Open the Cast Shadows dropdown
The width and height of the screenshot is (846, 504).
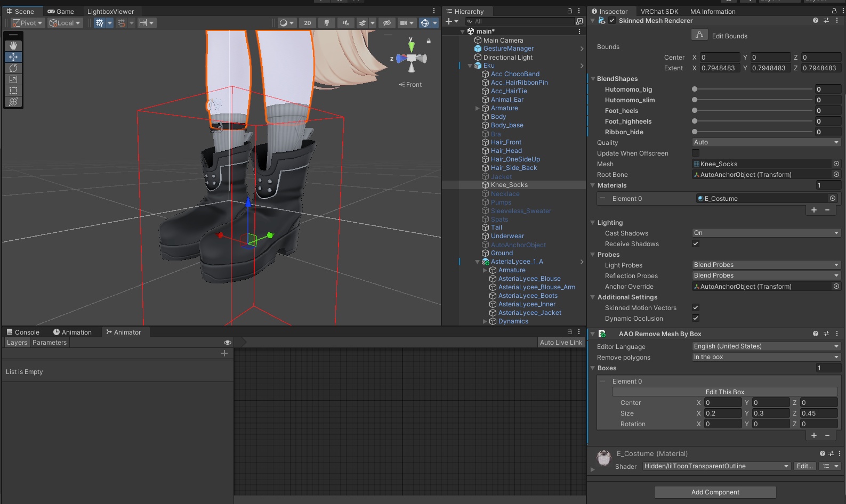(x=766, y=233)
